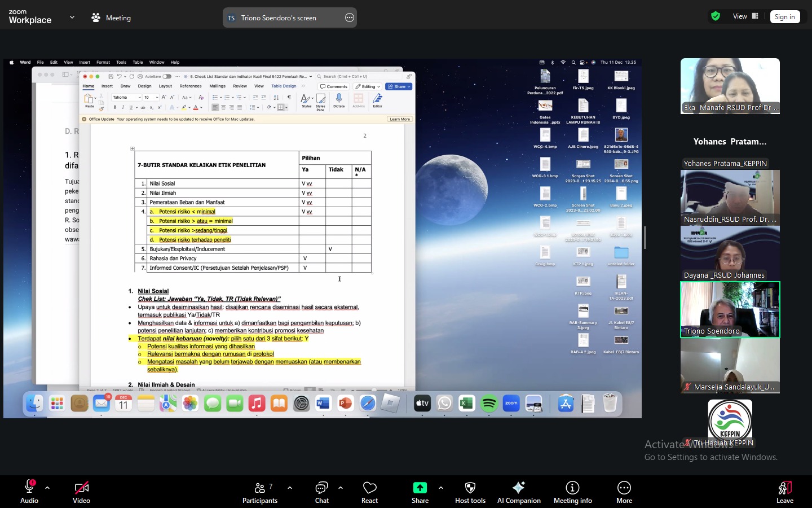
Task: Expand audio settings arrow next to Audio
Action: pos(47,488)
